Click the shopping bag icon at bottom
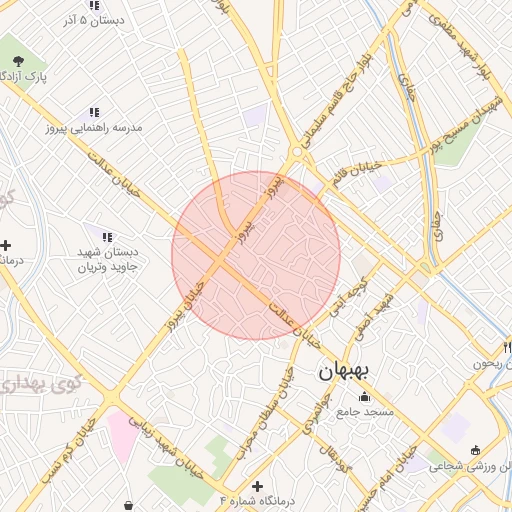Screen dimensions: 512x512 point(128,506)
